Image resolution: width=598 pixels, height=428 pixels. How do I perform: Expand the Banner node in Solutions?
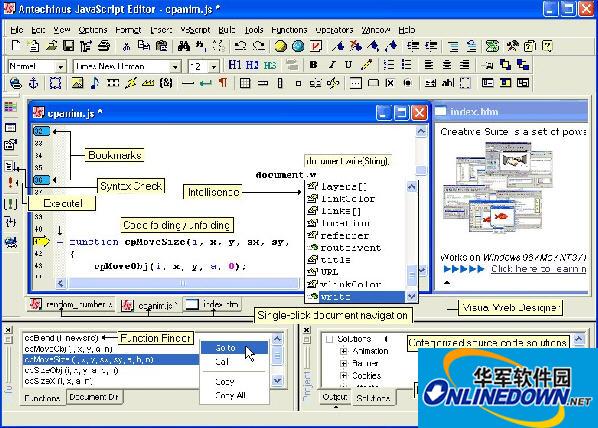pyautogui.click(x=344, y=363)
